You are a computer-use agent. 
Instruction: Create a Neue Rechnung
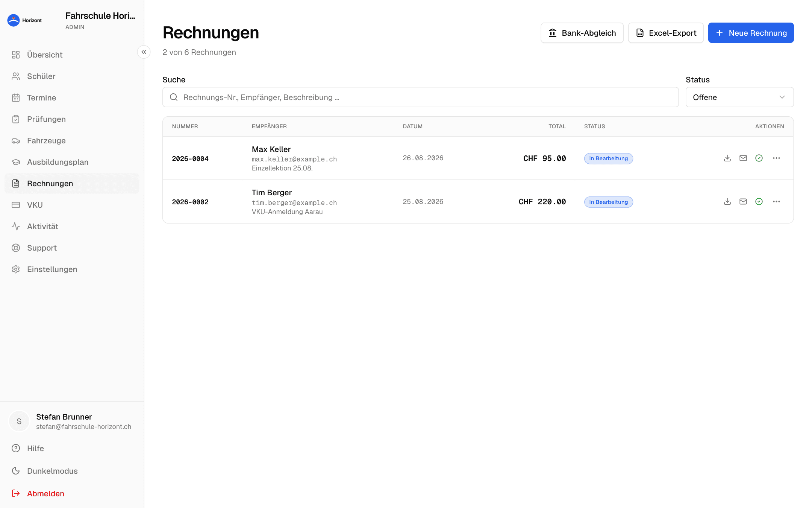pyautogui.click(x=751, y=33)
